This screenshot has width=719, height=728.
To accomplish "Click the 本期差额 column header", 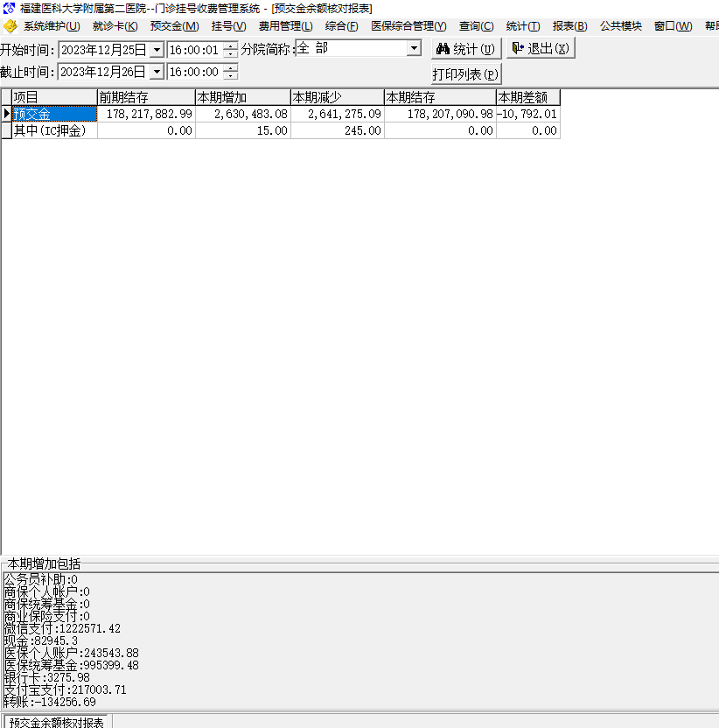I will tap(528, 97).
